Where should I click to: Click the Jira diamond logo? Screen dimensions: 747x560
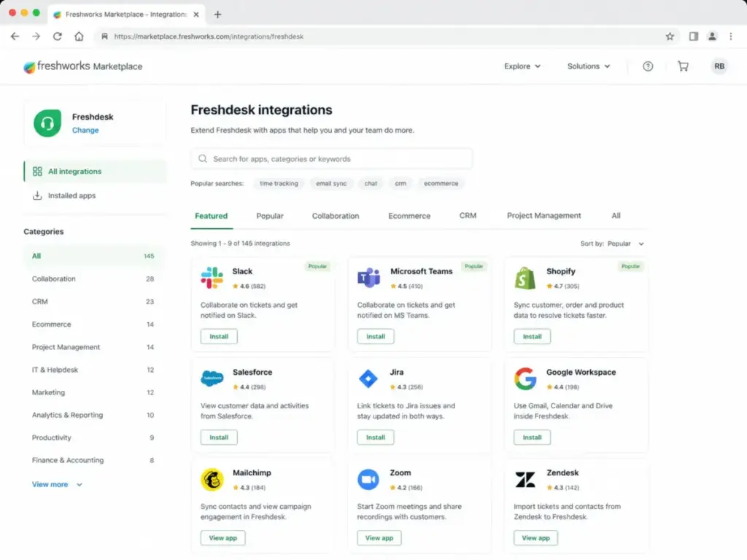coord(368,378)
